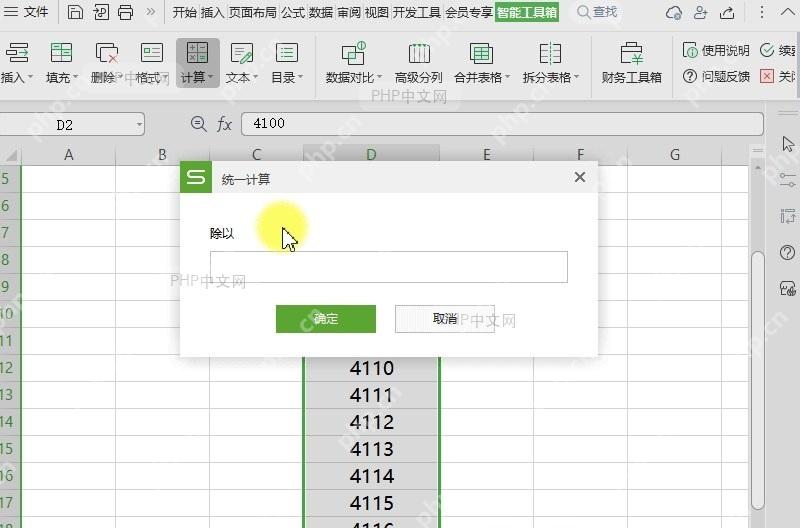Click cell containing 4110
The width and height of the screenshot is (800, 528).
tap(371, 368)
